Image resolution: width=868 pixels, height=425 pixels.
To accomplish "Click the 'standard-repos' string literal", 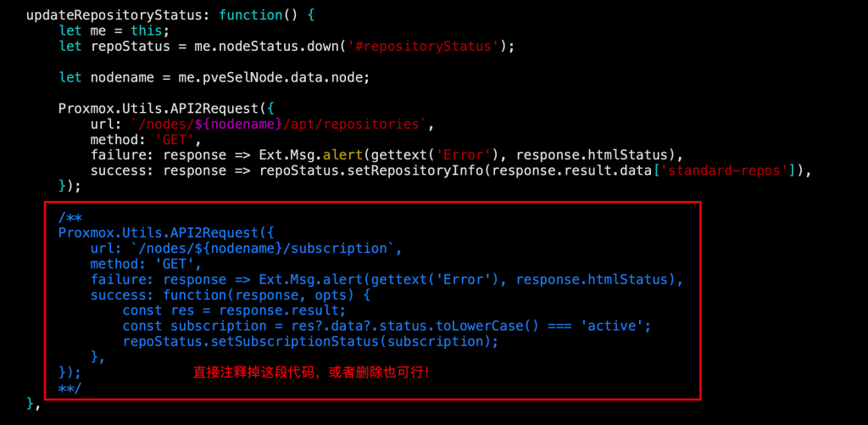I will pos(730,171).
